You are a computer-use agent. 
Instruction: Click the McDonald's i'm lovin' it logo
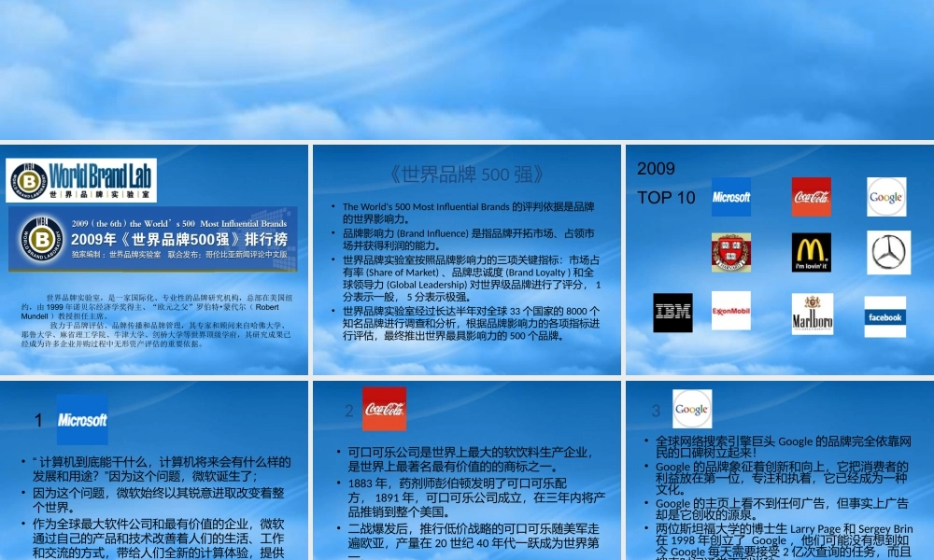click(x=812, y=253)
